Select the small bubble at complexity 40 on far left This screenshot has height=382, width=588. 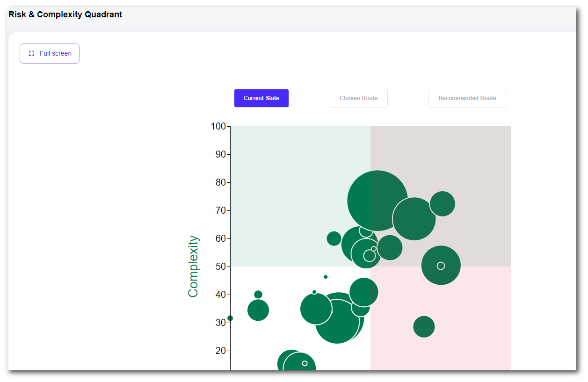pos(258,295)
